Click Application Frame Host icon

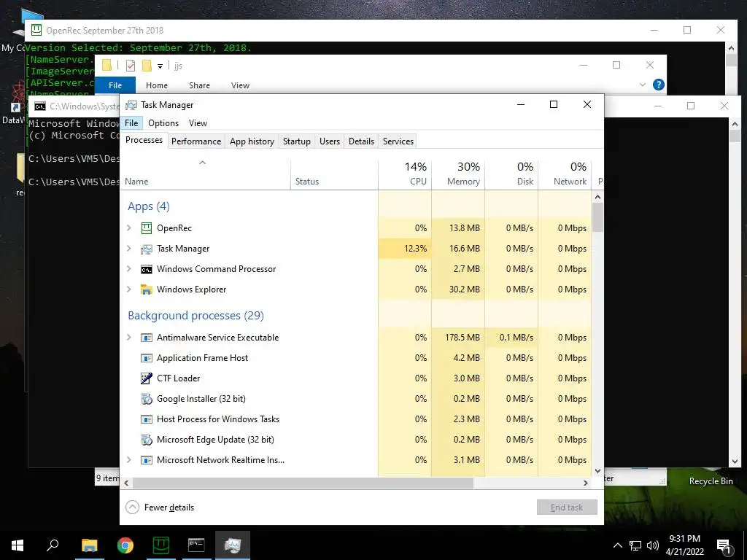click(147, 358)
